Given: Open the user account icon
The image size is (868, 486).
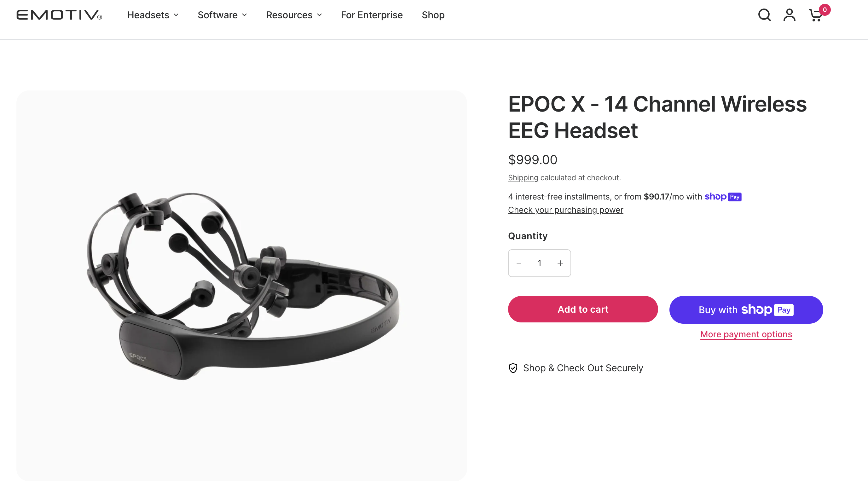Looking at the screenshot, I should [x=789, y=15].
